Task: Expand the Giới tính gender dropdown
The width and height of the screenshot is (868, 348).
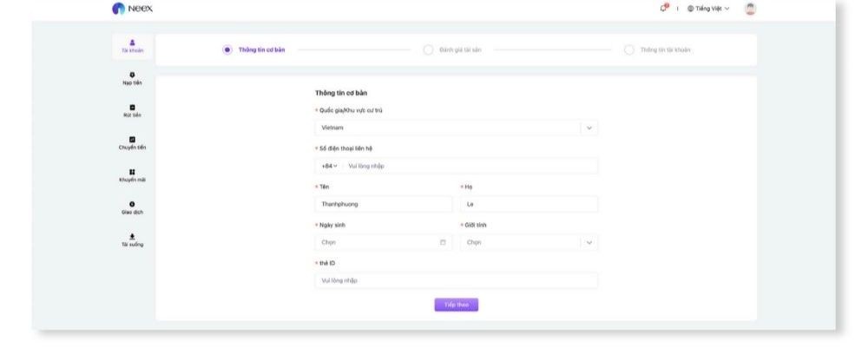Action: [x=589, y=242]
